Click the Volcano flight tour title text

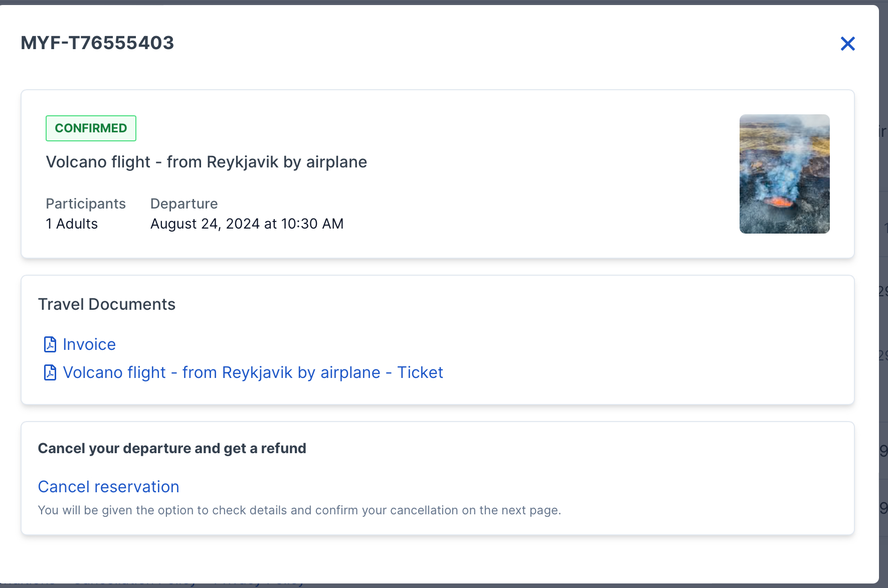click(207, 162)
